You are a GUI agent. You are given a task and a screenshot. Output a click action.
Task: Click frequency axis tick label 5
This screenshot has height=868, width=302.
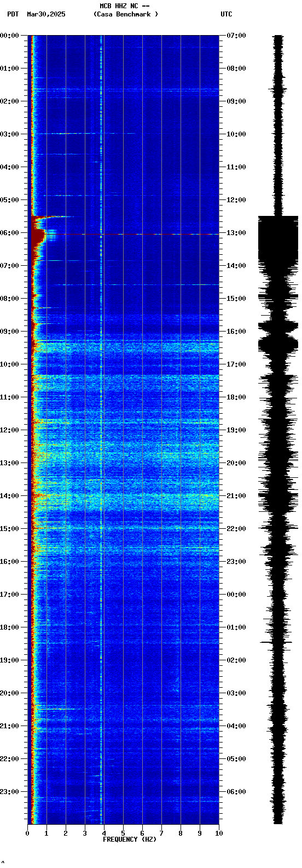(x=123, y=833)
